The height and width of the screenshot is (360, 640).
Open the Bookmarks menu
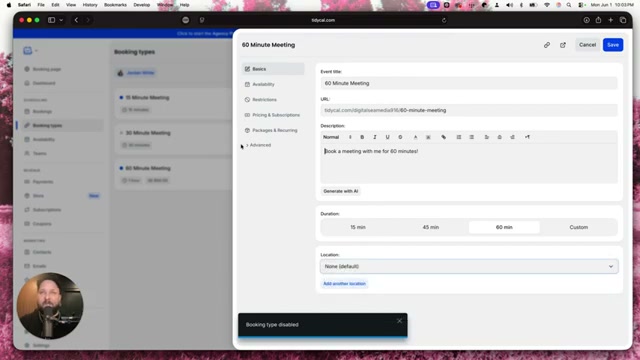pos(116,5)
